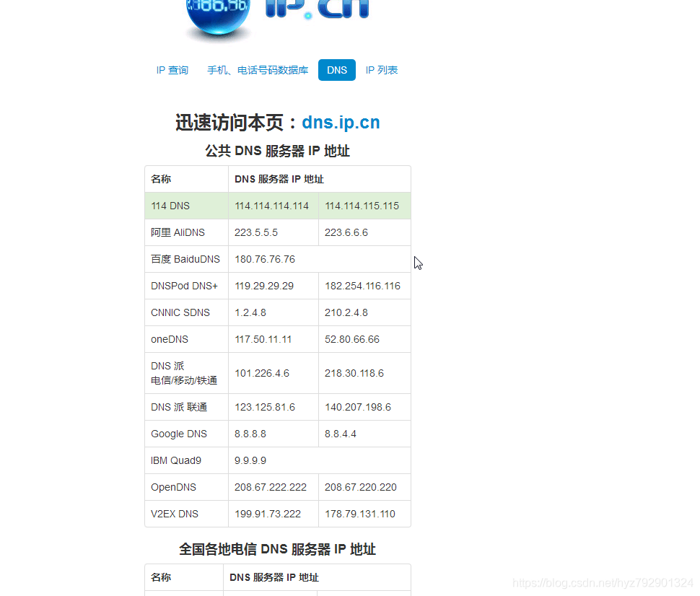Select the address 210.2.4.8
The width and height of the screenshot is (700, 596).
point(346,312)
